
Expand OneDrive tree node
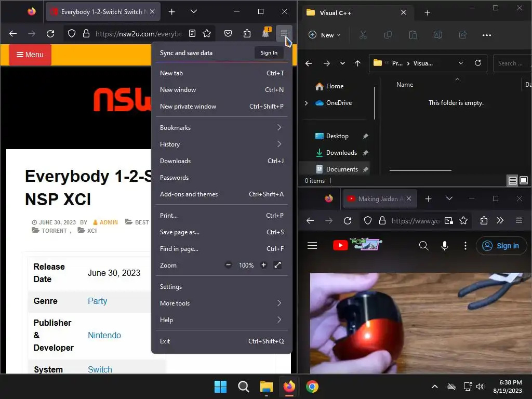tap(307, 103)
